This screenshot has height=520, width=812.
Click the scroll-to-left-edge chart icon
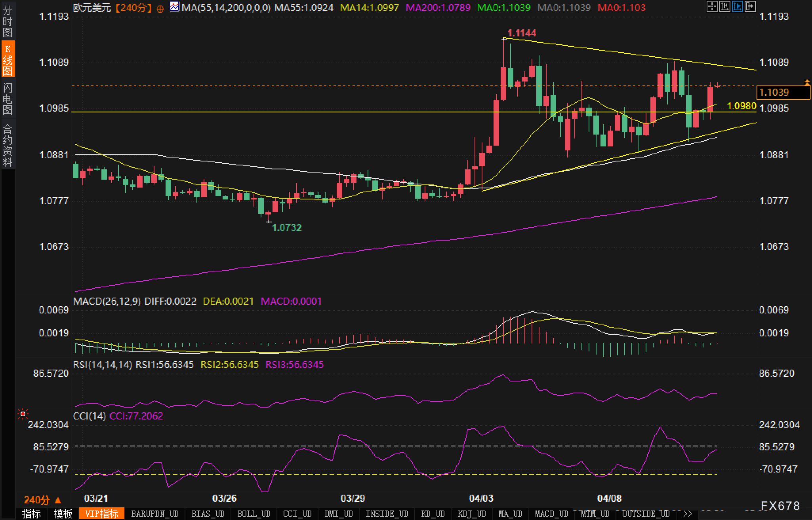click(724, 6)
